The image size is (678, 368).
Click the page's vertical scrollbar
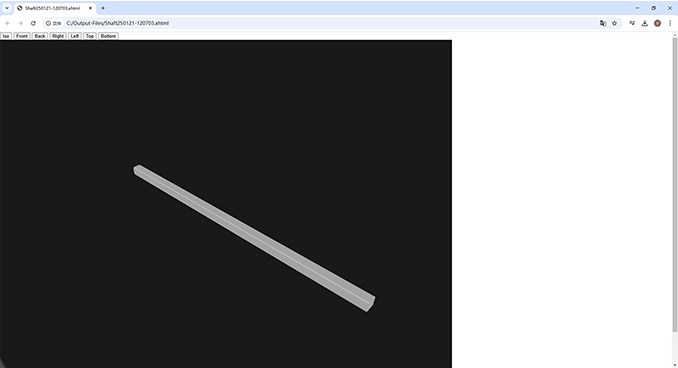pos(675,185)
